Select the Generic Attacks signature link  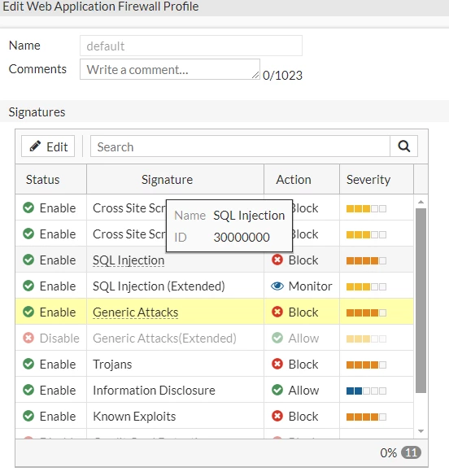coord(135,312)
